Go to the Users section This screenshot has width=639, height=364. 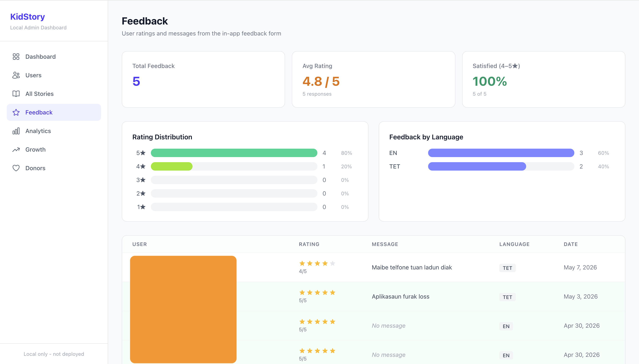(x=54, y=75)
